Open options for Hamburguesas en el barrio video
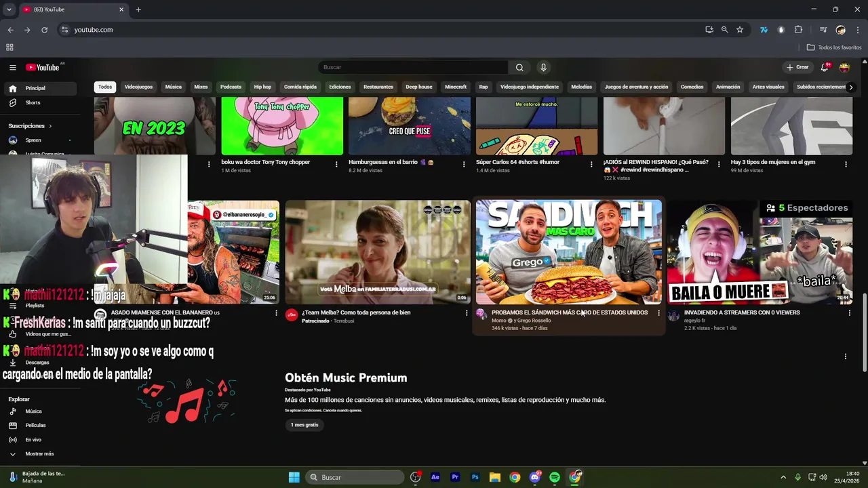This screenshot has height=488, width=868. pyautogui.click(x=464, y=164)
